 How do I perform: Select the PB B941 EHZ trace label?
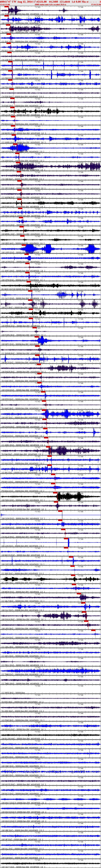tap(23, 491)
